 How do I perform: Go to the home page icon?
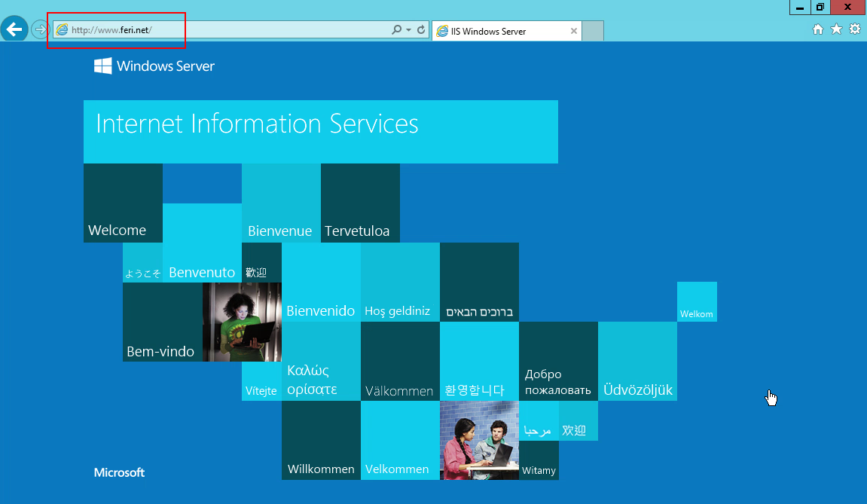coord(818,29)
